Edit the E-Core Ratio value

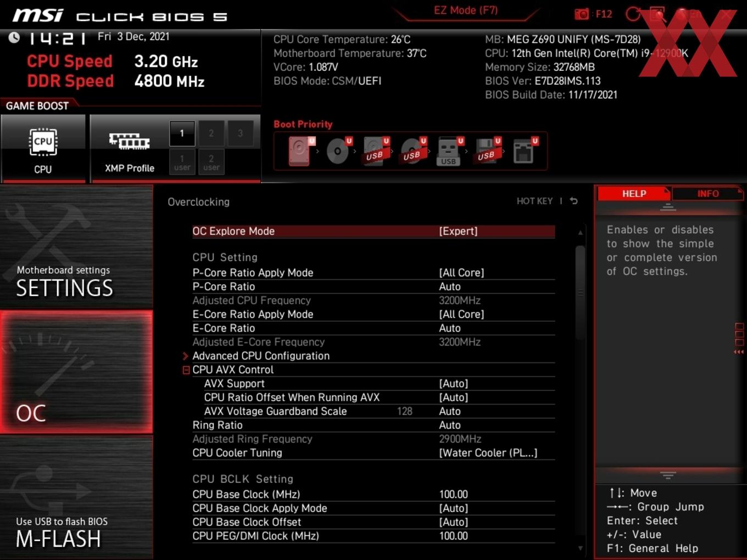[x=450, y=328]
